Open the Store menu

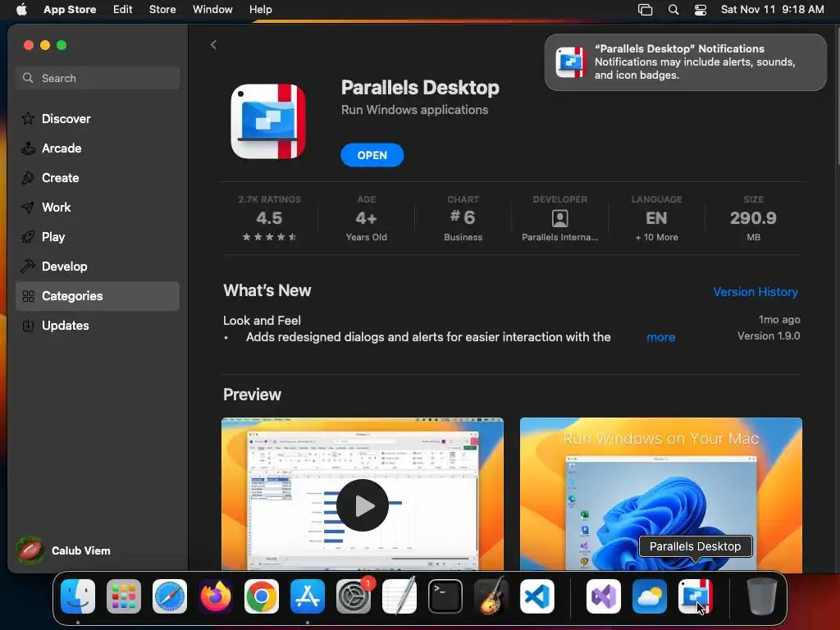[162, 10]
